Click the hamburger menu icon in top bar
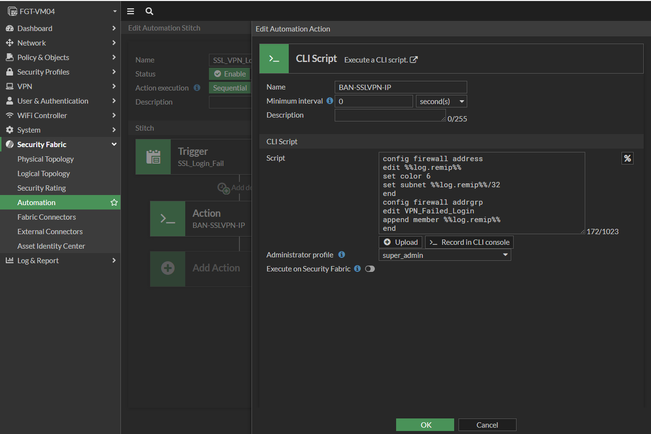 (x=131, y=11)
